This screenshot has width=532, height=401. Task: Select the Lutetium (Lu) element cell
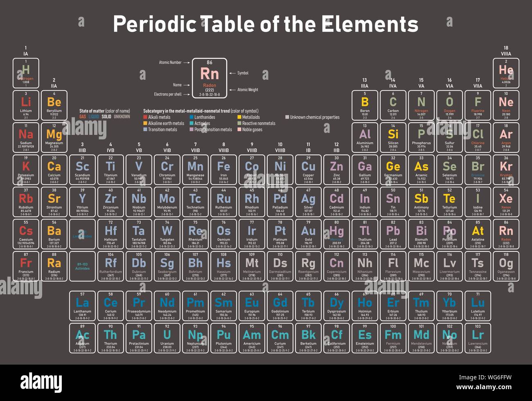pos(478,306)
